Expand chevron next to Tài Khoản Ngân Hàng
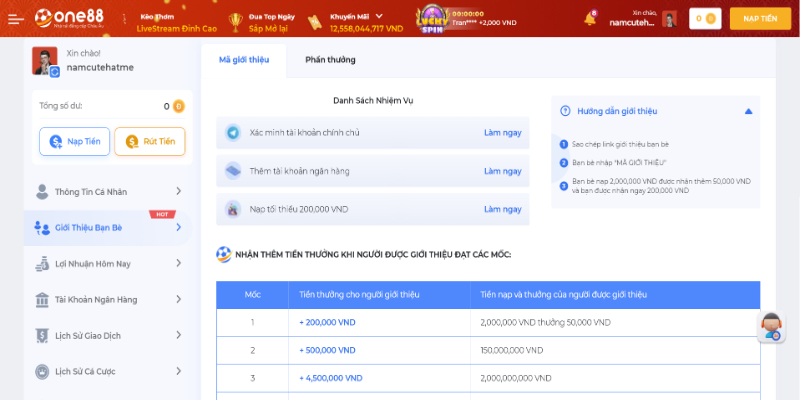The width and height of the screenshot is (800, 400). tap(179, 299)
